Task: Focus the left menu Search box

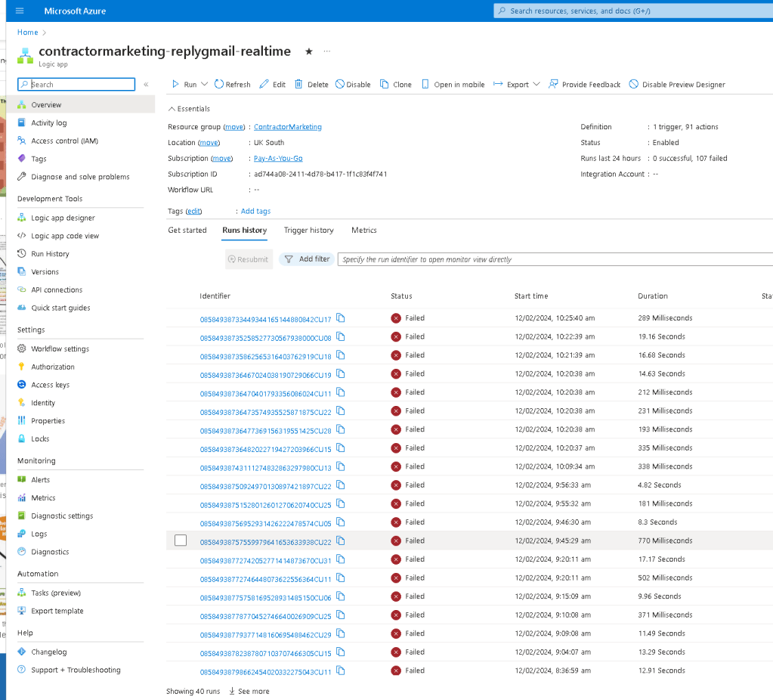Action: coord(76,85)
